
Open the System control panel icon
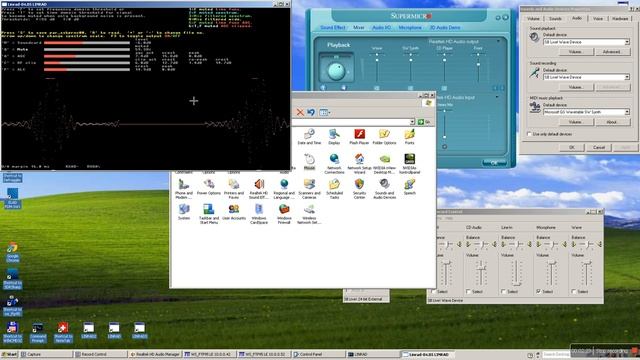(x=184, y=212)
